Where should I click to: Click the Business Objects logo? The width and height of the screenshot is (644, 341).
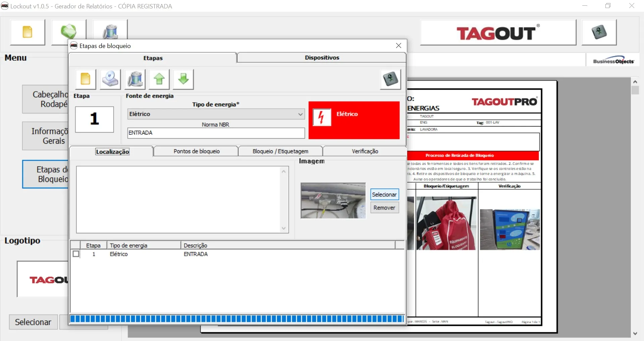[x=613, y=61]
